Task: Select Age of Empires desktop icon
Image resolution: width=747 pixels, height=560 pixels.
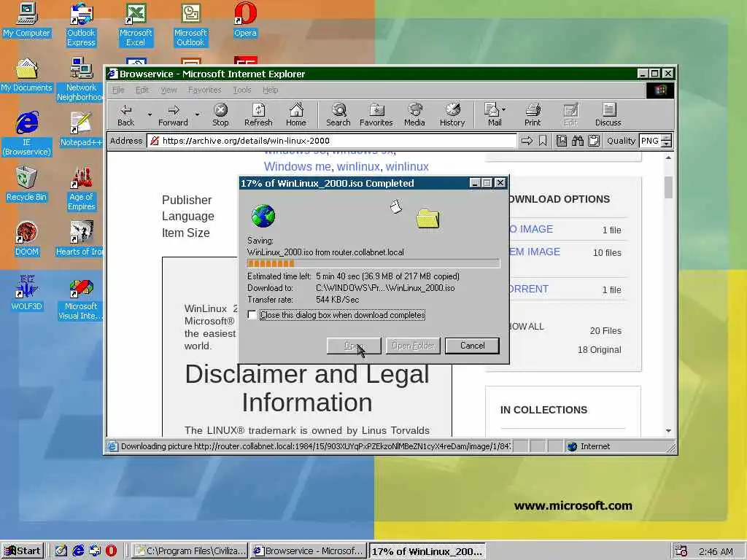Action: click(x=81, y=189)
